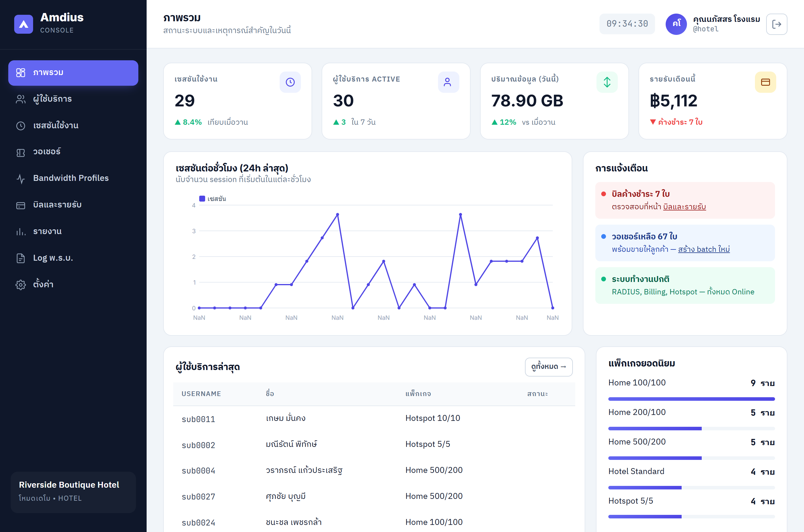The height and width of the screenshot is (532, 804).
Task: Follow the บิลและรายรับ link in alert
Action: (x=684, y=207)
